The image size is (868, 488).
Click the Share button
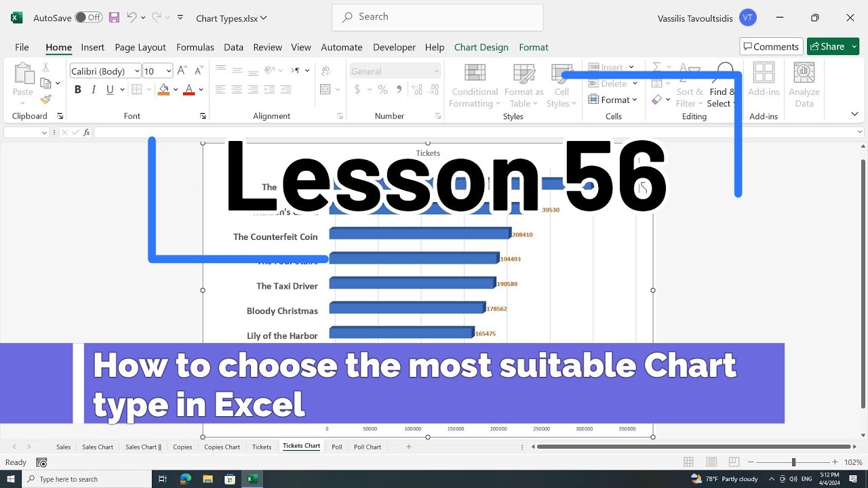click(x=833, y=46)
